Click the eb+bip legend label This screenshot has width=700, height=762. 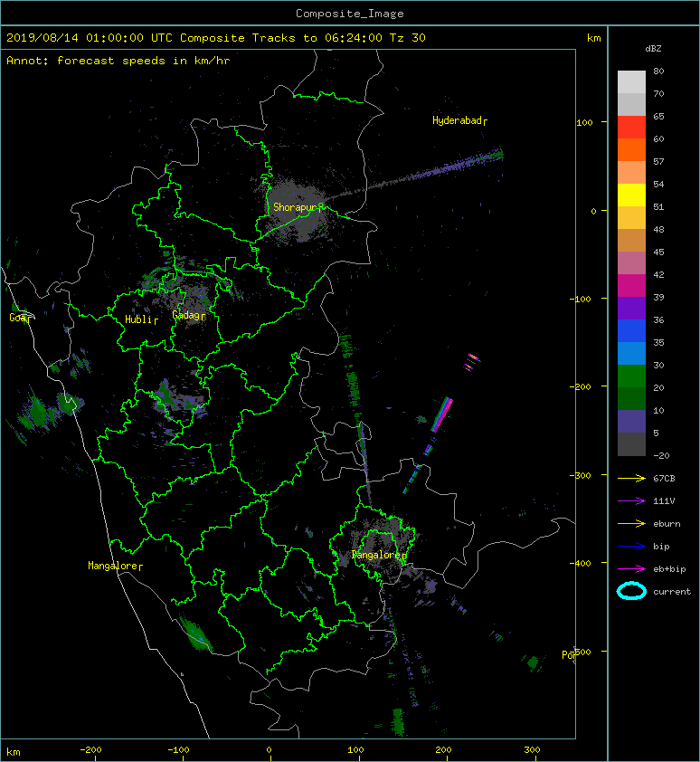(x=669, y=569)
